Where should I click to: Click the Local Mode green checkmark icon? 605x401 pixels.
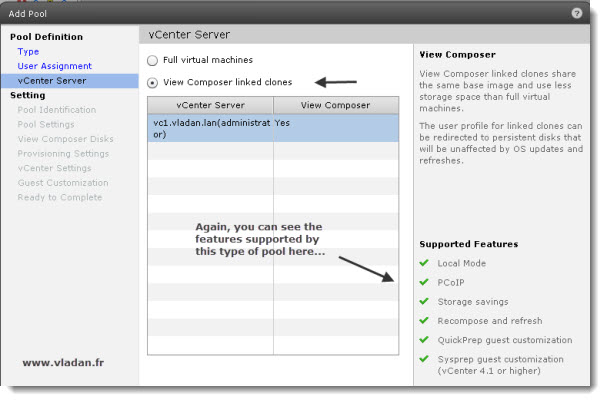(424, 263)
